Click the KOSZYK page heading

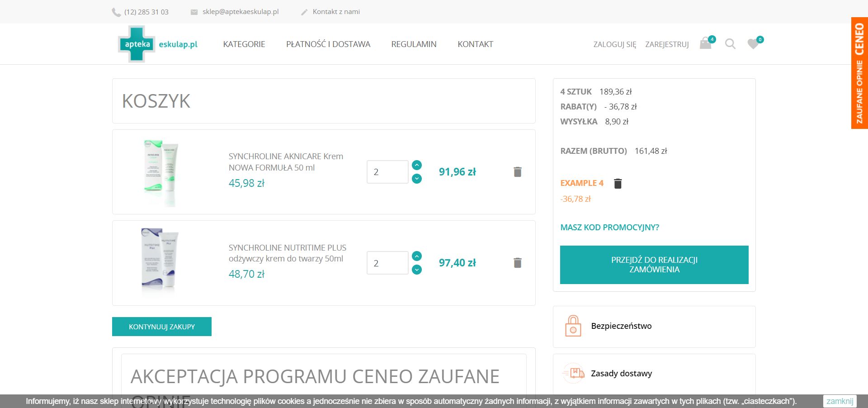(156, 101)
